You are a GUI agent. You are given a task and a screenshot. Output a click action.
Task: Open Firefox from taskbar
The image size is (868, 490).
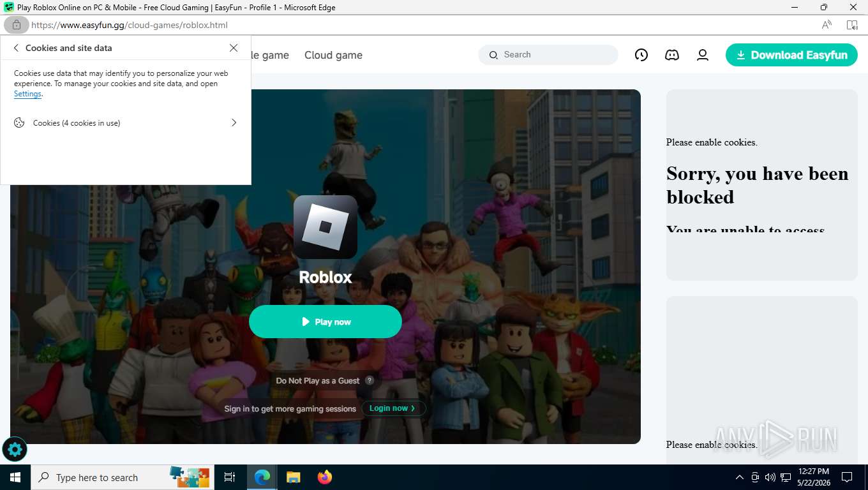coord(325,477)
